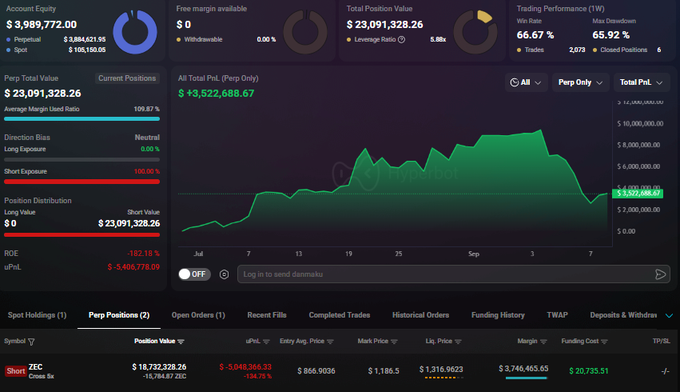680x392 pixels.
Task: Click ZEC mark price $1,186.5
Action: 384,371
